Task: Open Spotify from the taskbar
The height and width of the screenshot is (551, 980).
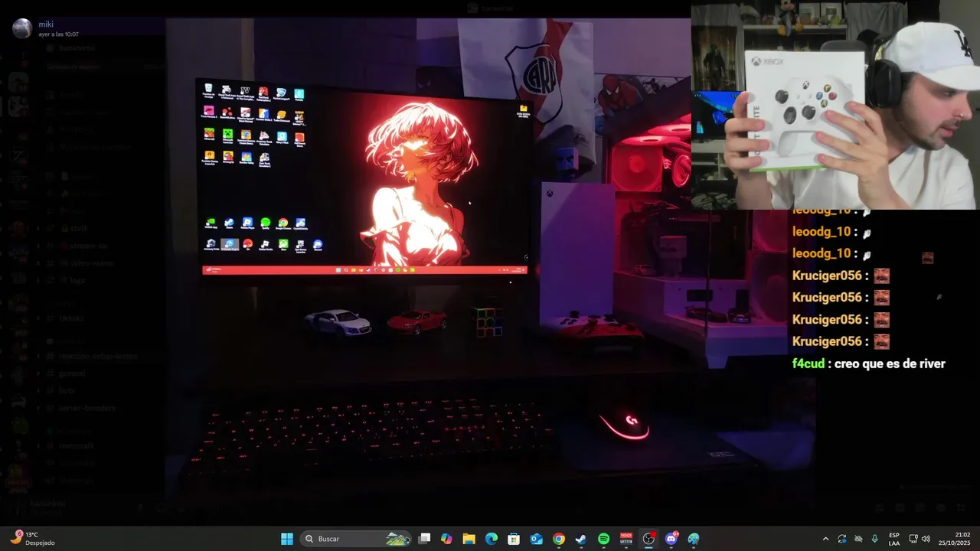Action: [603, 539]
